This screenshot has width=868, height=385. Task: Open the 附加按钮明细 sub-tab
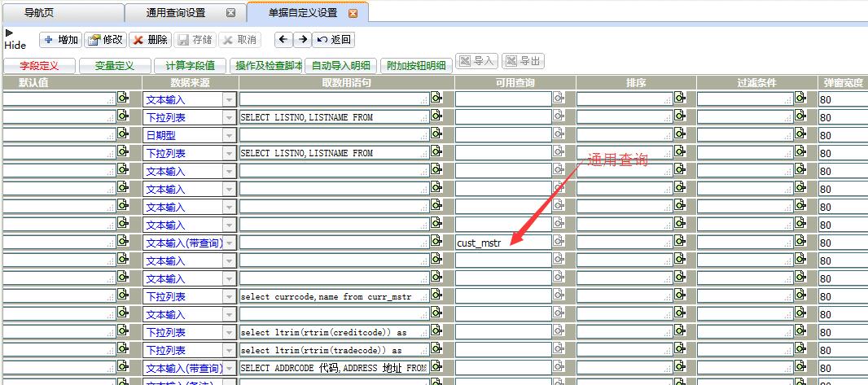click(x=416, y=66)
